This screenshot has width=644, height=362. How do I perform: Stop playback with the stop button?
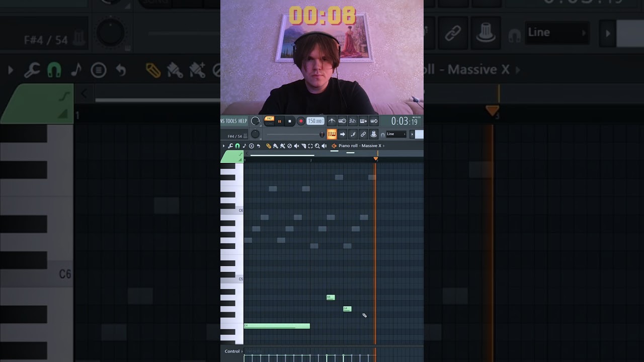pos(290,121)
